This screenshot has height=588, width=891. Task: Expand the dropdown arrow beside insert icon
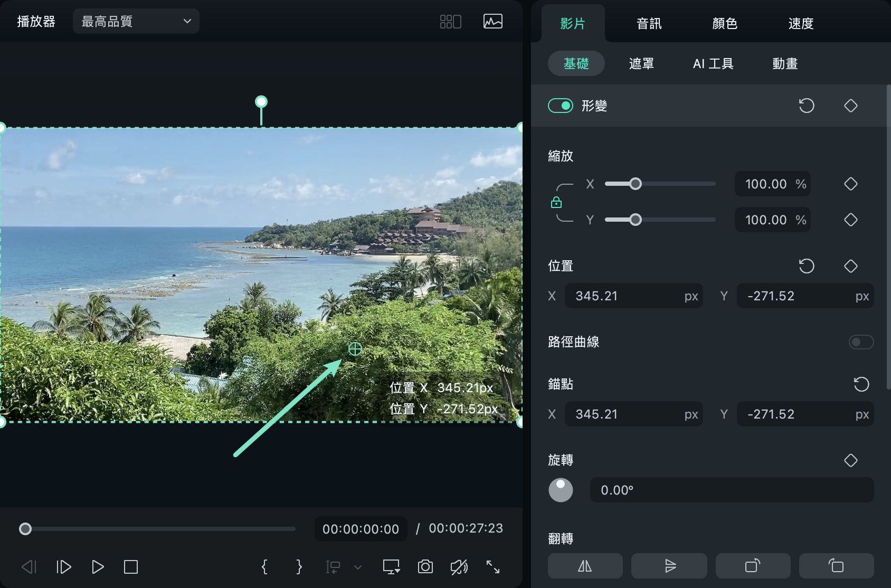coord(358,567)
